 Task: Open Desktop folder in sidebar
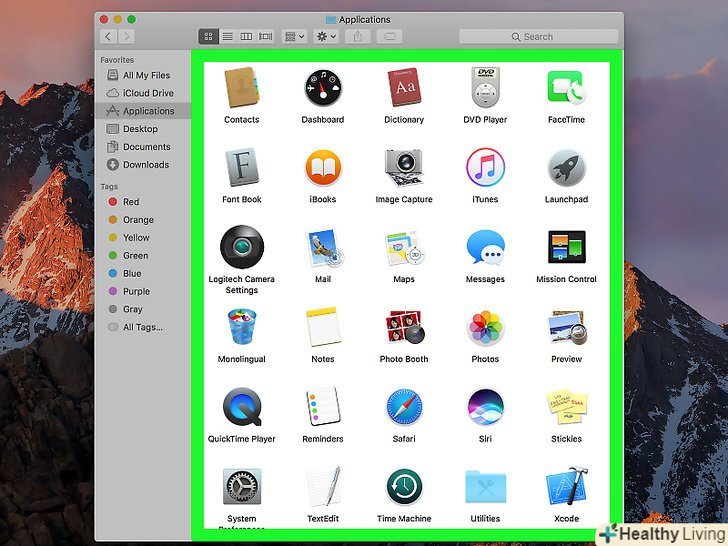click(x=143, y=129)
